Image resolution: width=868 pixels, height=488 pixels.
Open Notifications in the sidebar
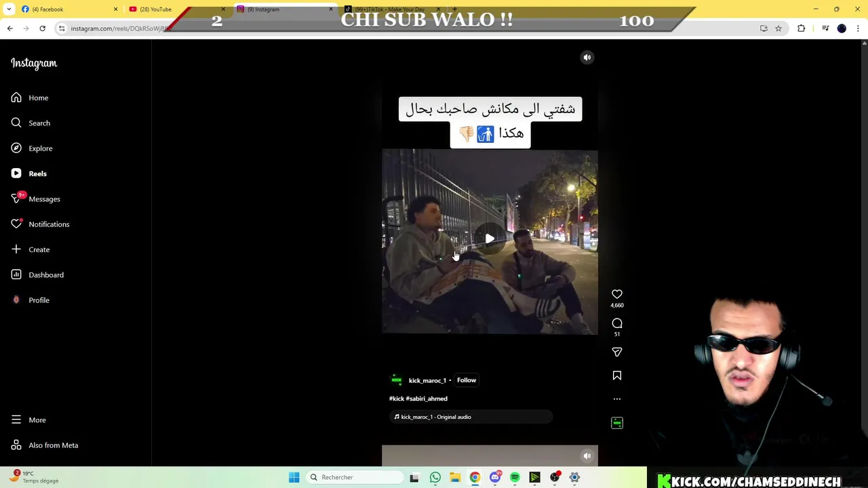(40, 224)
